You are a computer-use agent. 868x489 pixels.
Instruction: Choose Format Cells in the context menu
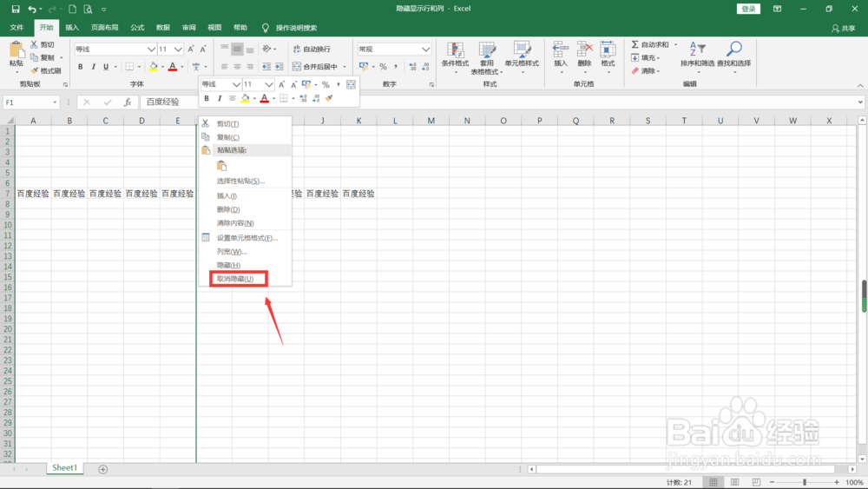tap(246, 238)
